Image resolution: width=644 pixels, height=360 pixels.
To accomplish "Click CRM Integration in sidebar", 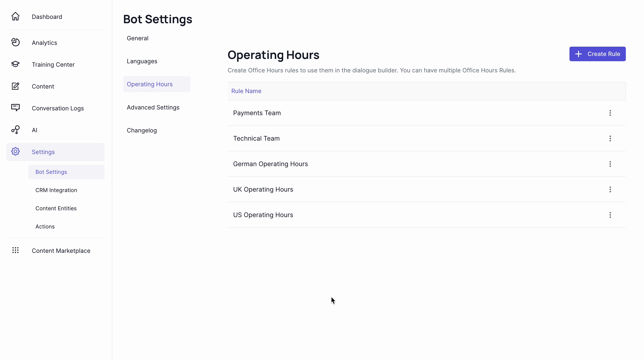I will point(56,190).
